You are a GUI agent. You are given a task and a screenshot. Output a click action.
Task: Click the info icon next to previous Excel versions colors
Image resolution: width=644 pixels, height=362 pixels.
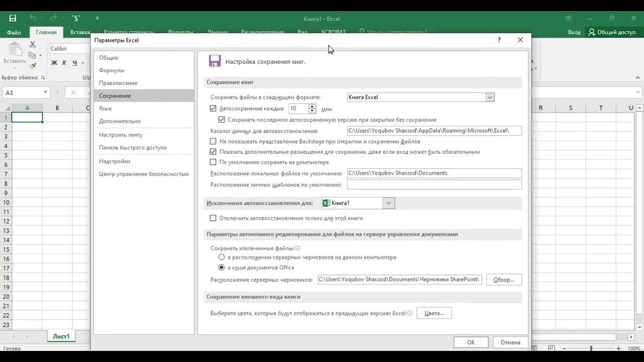pyautogui.click(x=410, y=313)
